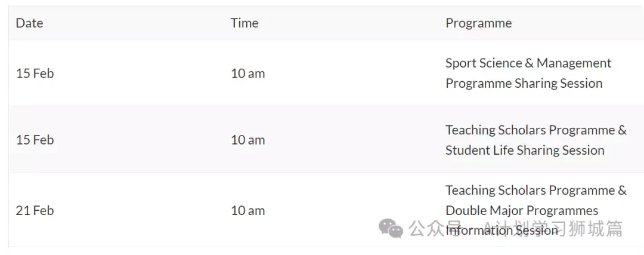Click the Time column header
This screenshot has height=255, width=644.
(x=244, y=23)
